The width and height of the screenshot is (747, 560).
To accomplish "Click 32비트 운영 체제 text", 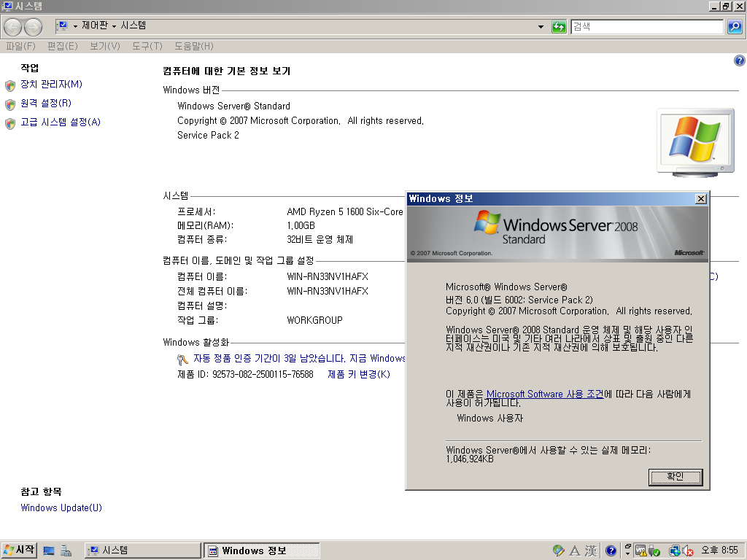I will click(x=320, y=239).
